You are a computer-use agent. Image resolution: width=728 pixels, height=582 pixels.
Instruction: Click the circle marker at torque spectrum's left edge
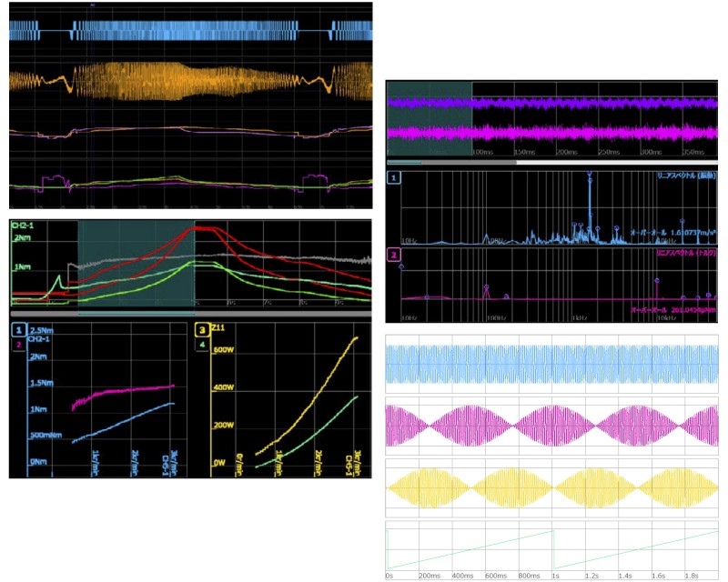(x=401, y=266)
